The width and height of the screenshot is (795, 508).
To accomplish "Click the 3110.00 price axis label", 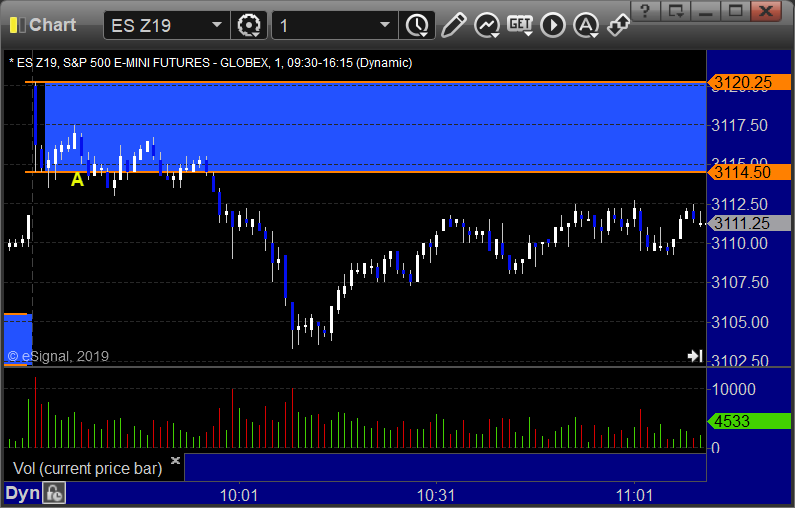I will tap(740, 243).
